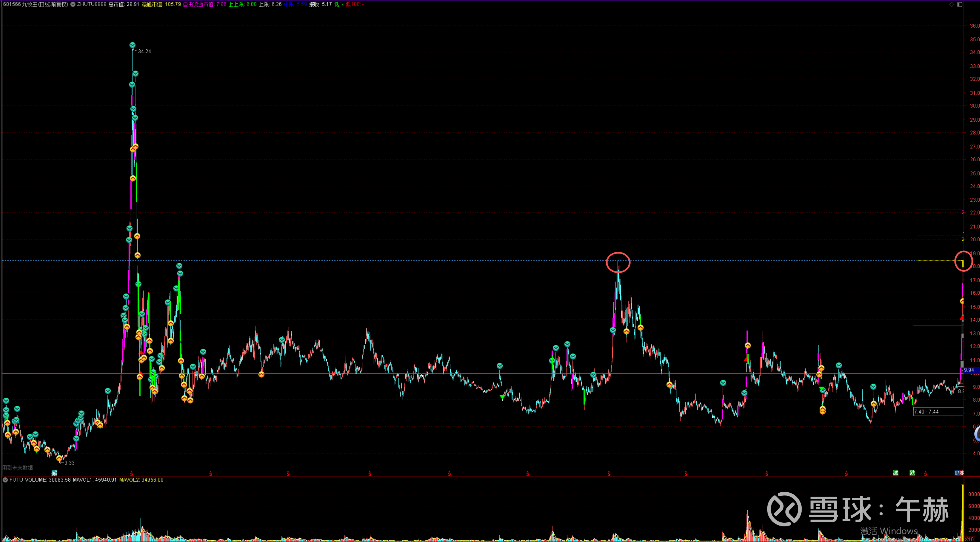The height and width of the screenshot is (542, 980).
Task: Click the 用到未来数据 warning text
Action: click(18, 467)
